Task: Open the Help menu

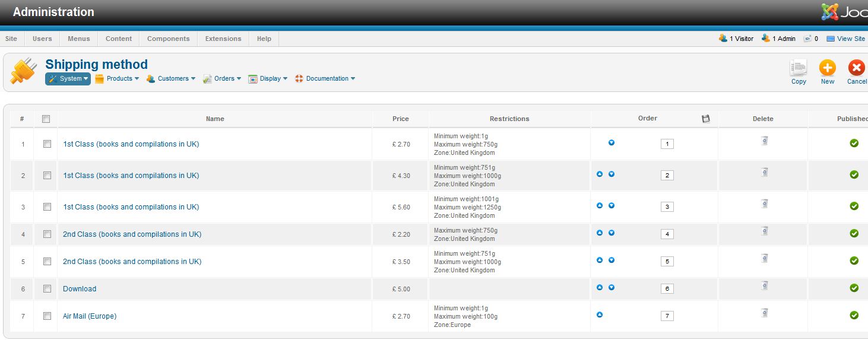Action: pyautogui.click(x=264, y=39)
